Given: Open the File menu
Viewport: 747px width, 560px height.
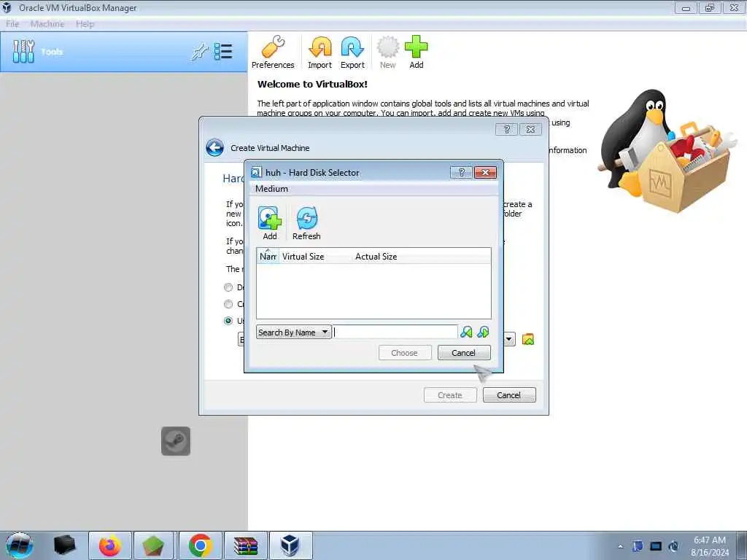Looking at the screenshot, I should point(13,24).
